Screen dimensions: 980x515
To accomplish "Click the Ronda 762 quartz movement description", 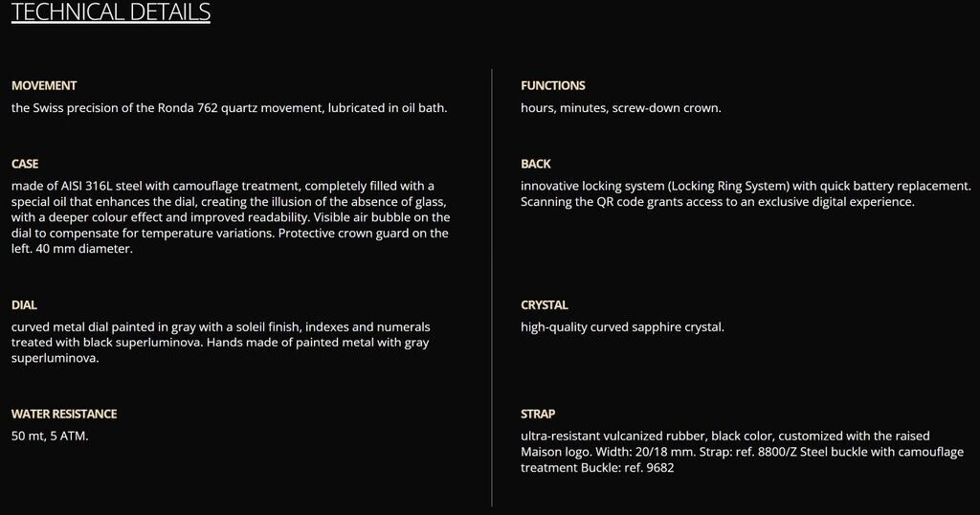I will coord(229,108).
